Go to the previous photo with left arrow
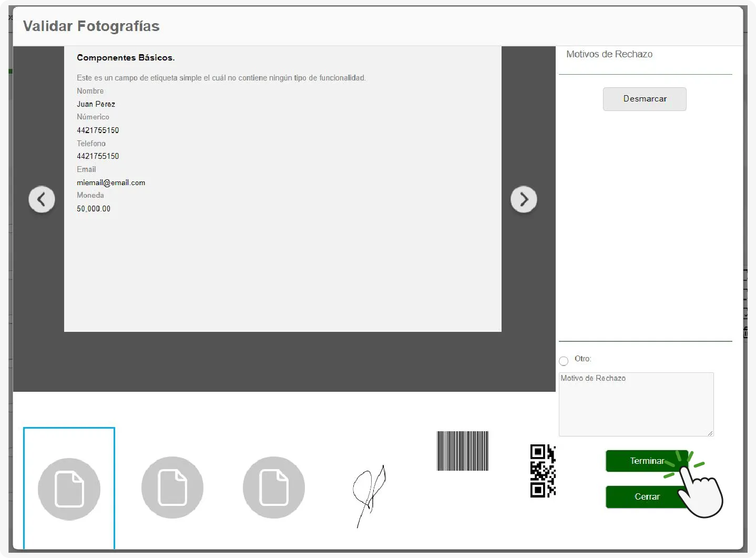Screen dimensions: 756x558 click(x=42, y=199)
